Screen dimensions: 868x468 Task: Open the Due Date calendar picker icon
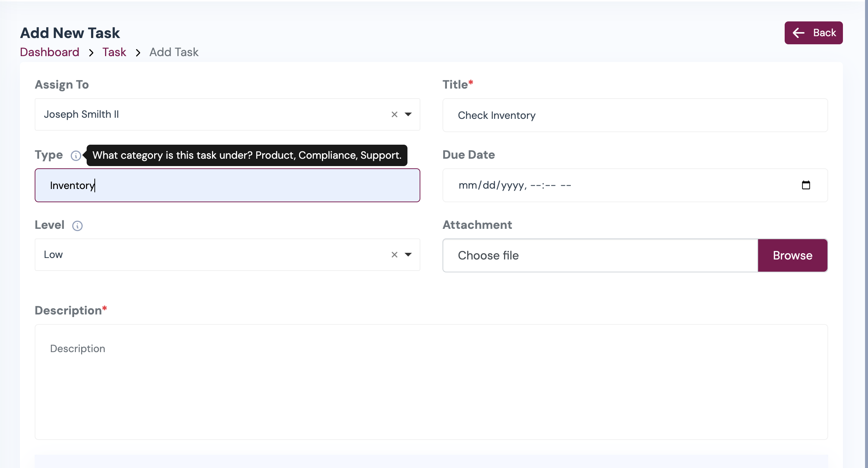pyautogui.click(x=806, y=185)
